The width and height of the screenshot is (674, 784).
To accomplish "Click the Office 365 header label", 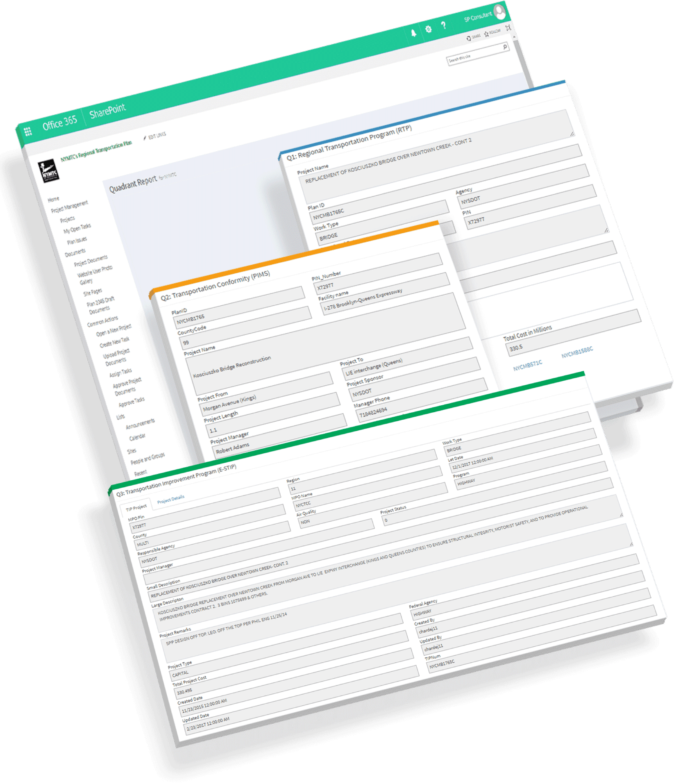I will pyautogui.click(x=59, y=123).
